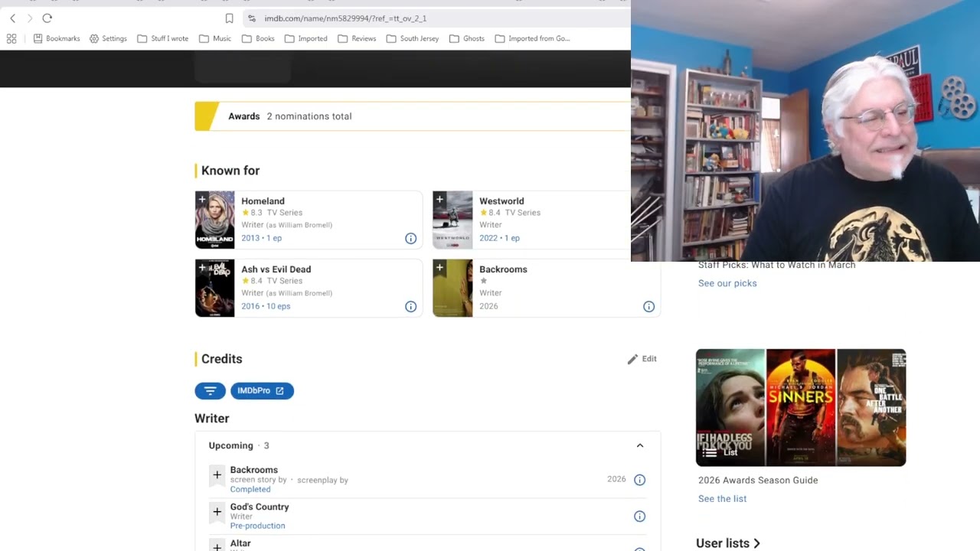Open the Reviews bookmark folder

pyautogui.click(x=357, y=38)
